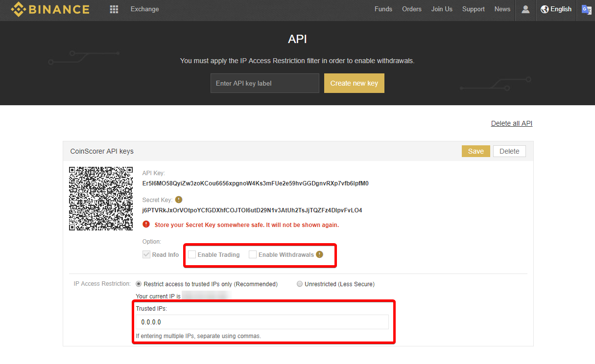The width and height of the screenshot is (595, 364).
Task: Click the 'Secret Key:' label
Action: (157, 200)
